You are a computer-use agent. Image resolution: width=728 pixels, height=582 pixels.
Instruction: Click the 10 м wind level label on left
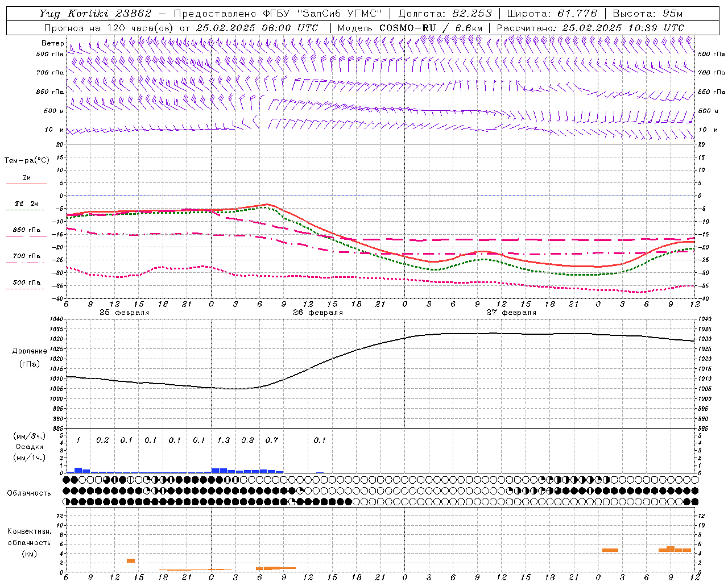tap(54, 130)
